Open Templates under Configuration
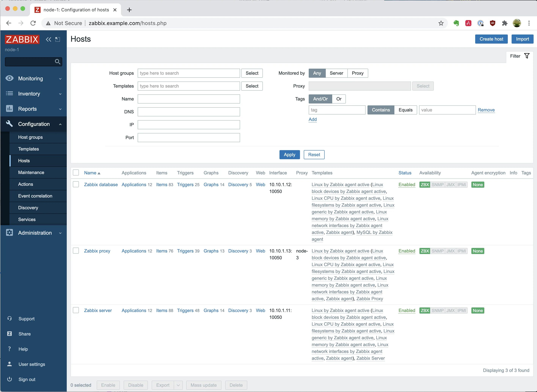Screen dimensions: 537x392 (x=28, y=149)
